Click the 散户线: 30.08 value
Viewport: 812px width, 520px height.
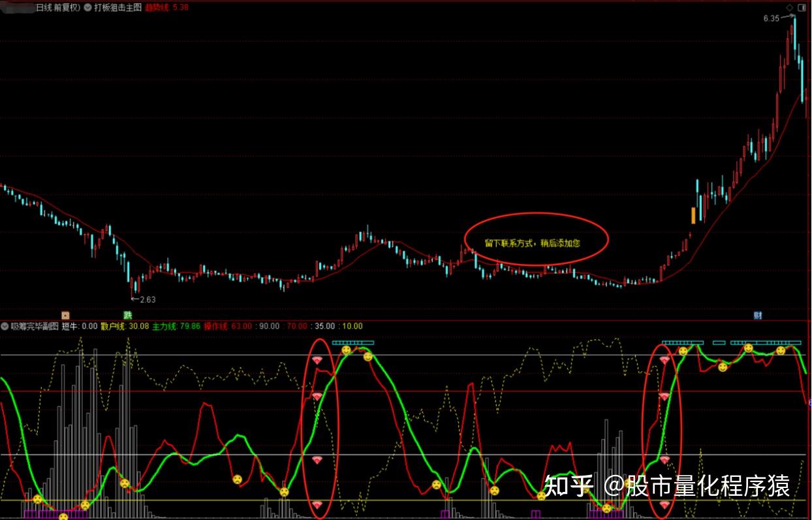pyautogui.click(x=125, y=326)
